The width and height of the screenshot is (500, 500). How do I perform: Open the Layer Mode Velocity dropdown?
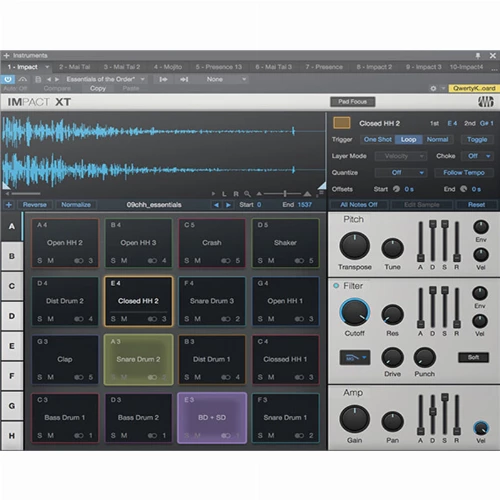[x=401, y=156]
